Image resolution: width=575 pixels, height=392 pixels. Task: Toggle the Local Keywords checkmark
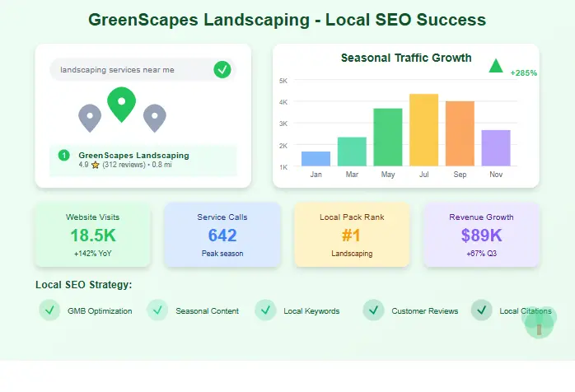coord(265,310)
